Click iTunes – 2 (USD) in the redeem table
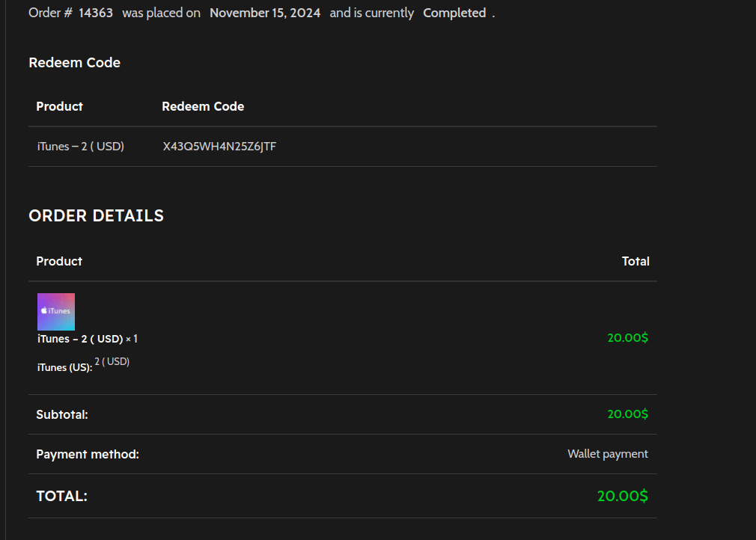Screen dimensions: 756x540 click(80, 147)
